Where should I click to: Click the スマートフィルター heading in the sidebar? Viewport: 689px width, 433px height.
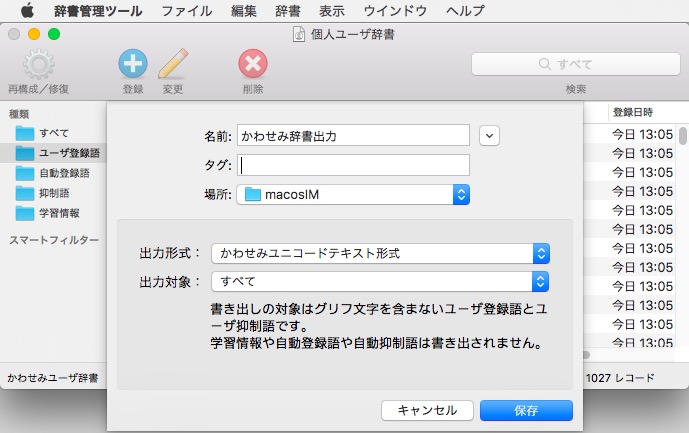[54, 240]
